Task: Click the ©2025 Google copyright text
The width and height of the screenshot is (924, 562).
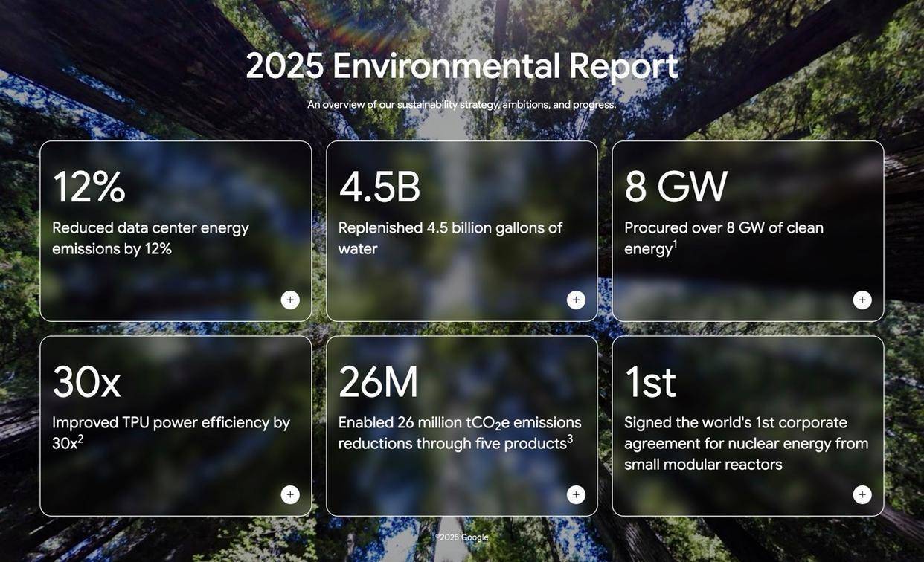Action: click(462, 537)
